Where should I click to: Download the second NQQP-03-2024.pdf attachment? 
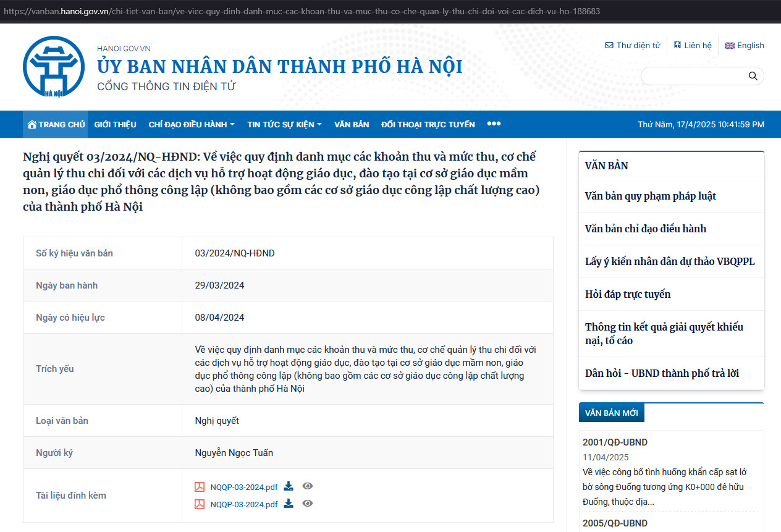click(x=289, y=504)
